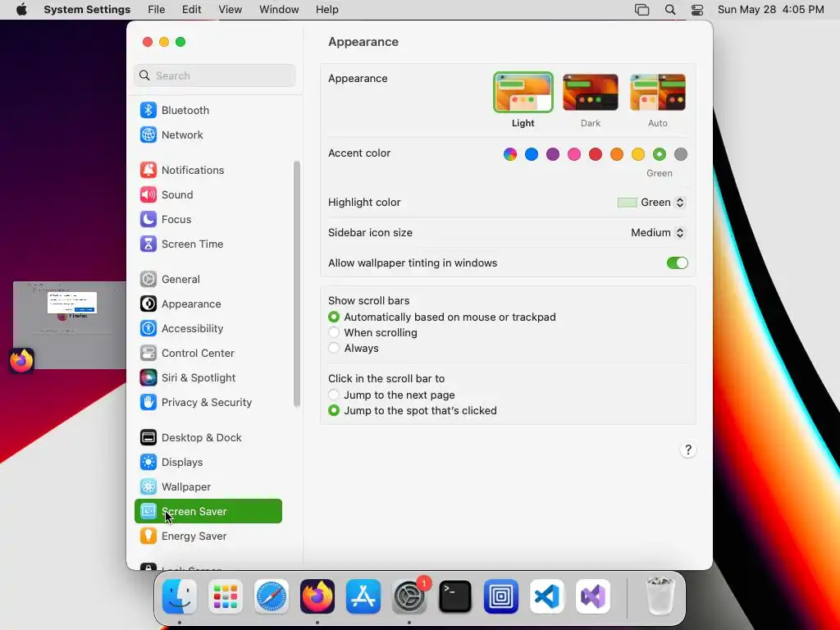
Task: Click the sidebar Search field
Action: tap(214, 75)
